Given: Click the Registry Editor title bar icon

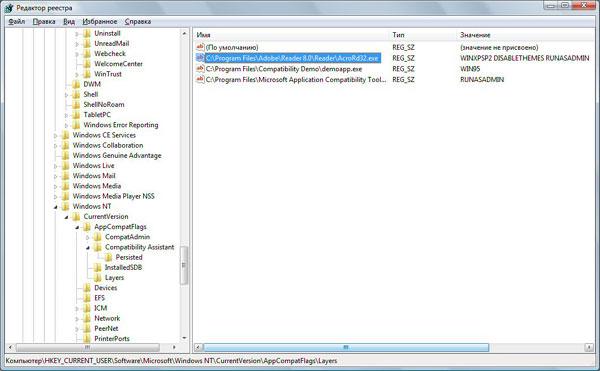Looking at the screenshot, I should tap(9, 8).
